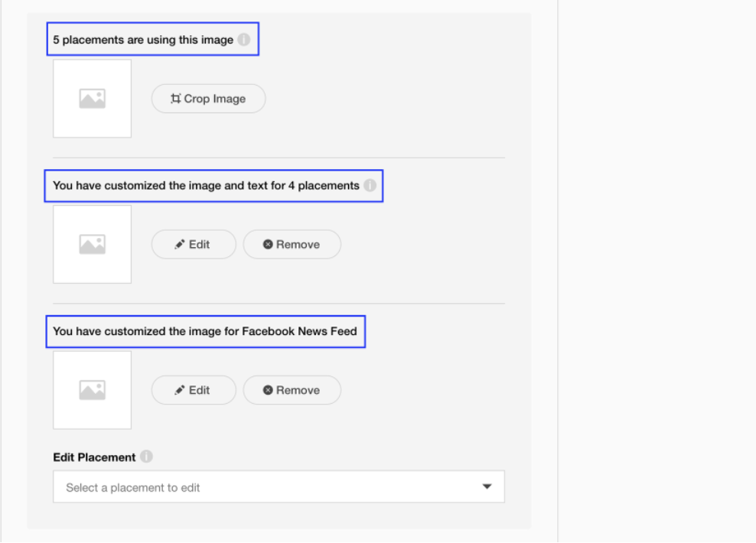This screenshot has height=543, width=756.
Task: Click info icon beside "5 placements are using this image"
Action: point(243,40)
